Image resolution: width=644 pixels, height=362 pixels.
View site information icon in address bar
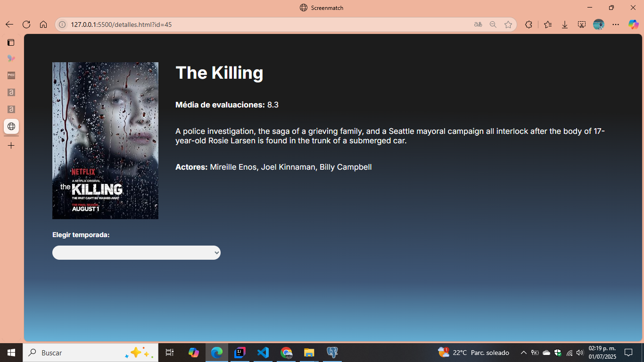62,25
